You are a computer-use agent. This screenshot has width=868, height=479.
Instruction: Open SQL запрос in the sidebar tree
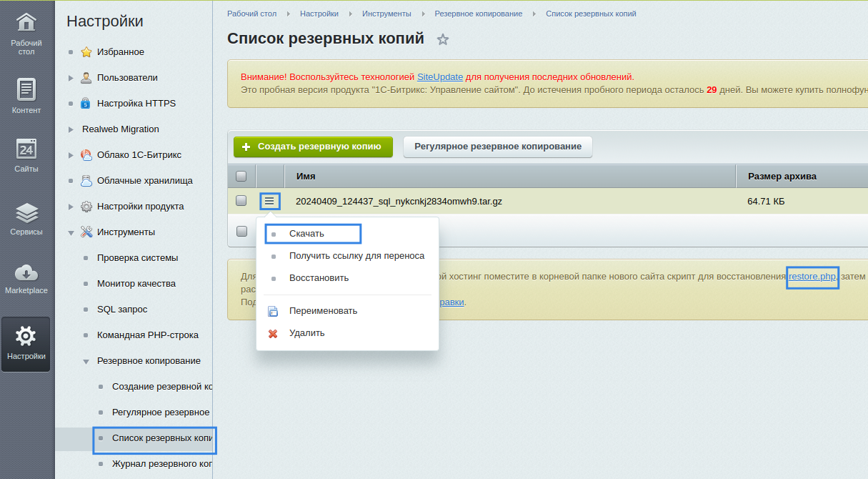122,310
